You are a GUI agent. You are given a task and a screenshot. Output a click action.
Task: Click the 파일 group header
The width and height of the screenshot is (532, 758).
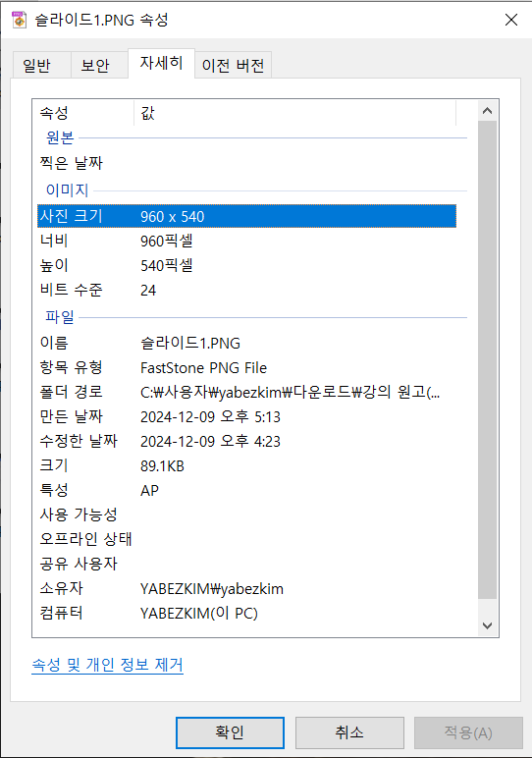coord(60,317)
